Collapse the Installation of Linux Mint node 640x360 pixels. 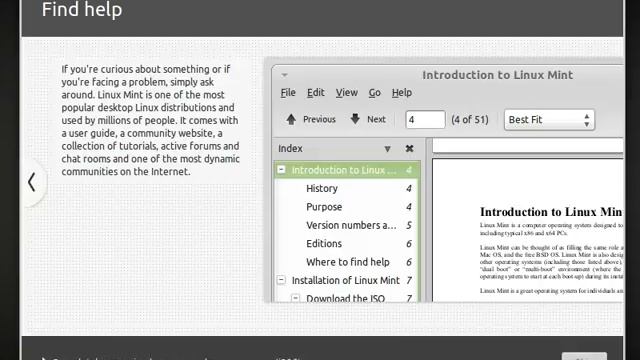tap(281, 280)
